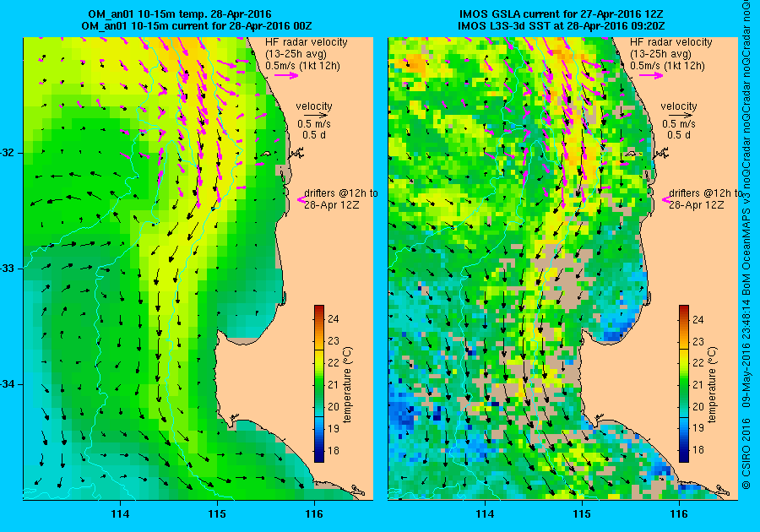Click '28-Apr 12Z' drifter date in the OM_an01 map
The image size is (760, 532).
[332, 205]
